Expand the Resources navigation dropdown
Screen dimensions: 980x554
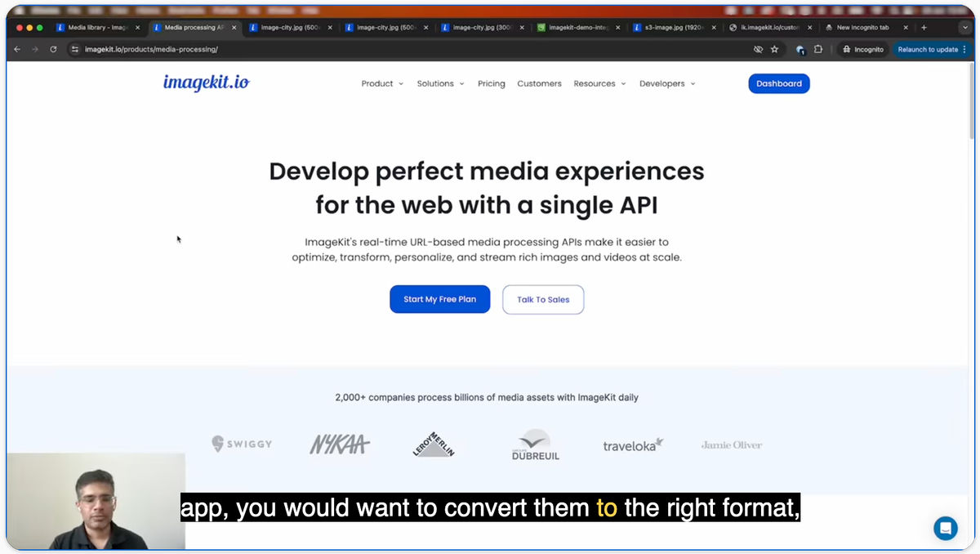[x=599, y=83]
